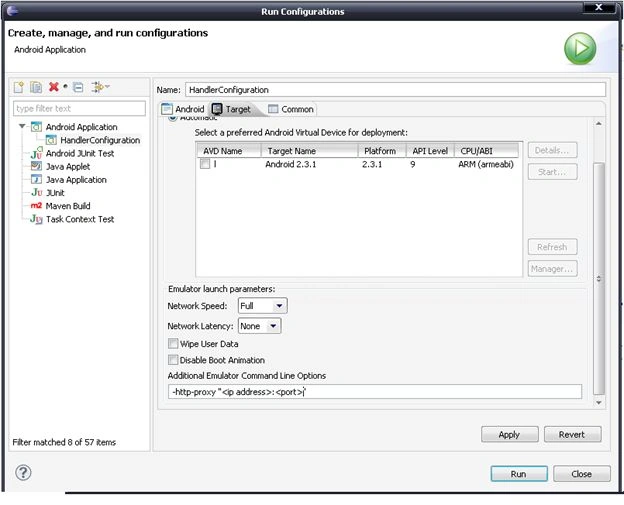This screenshot has height=505, width=624.
Task: Select Android JUnit Test tree item
Action: (x=80, y=153)
